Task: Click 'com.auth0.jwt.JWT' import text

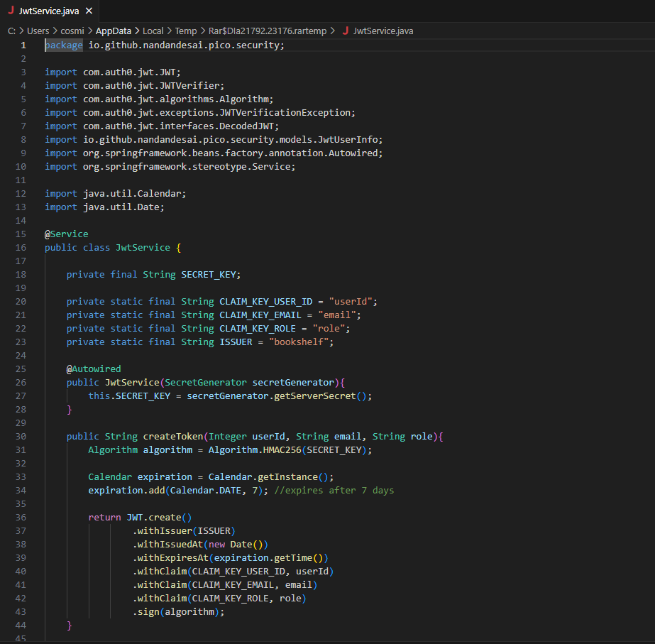Action: 129,72
